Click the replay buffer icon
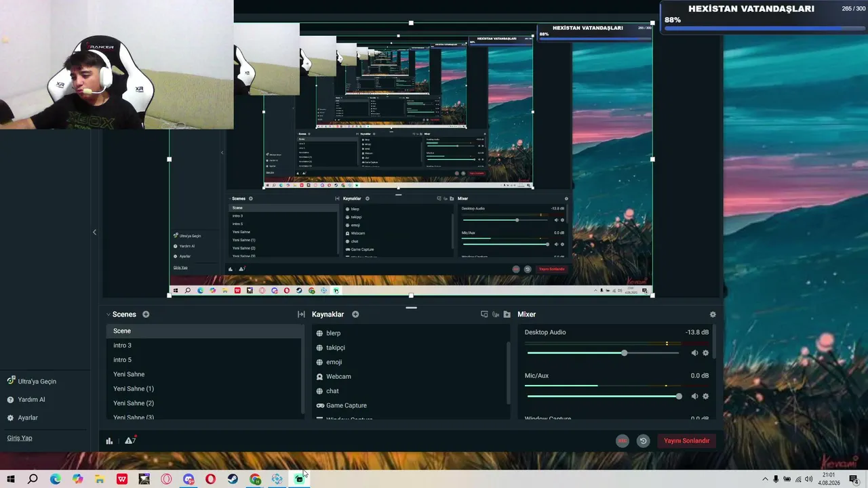This screenshot has height=488, width=868. tap(644, 441)
